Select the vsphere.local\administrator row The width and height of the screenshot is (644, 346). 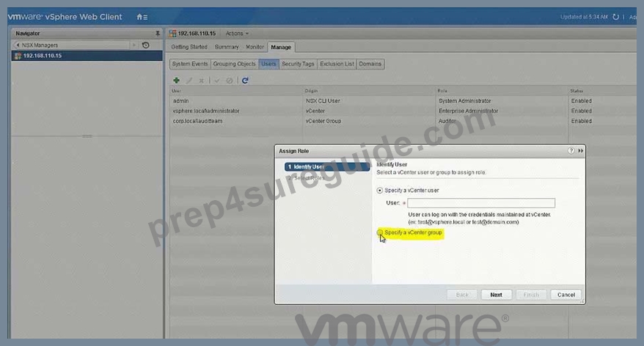403,111
